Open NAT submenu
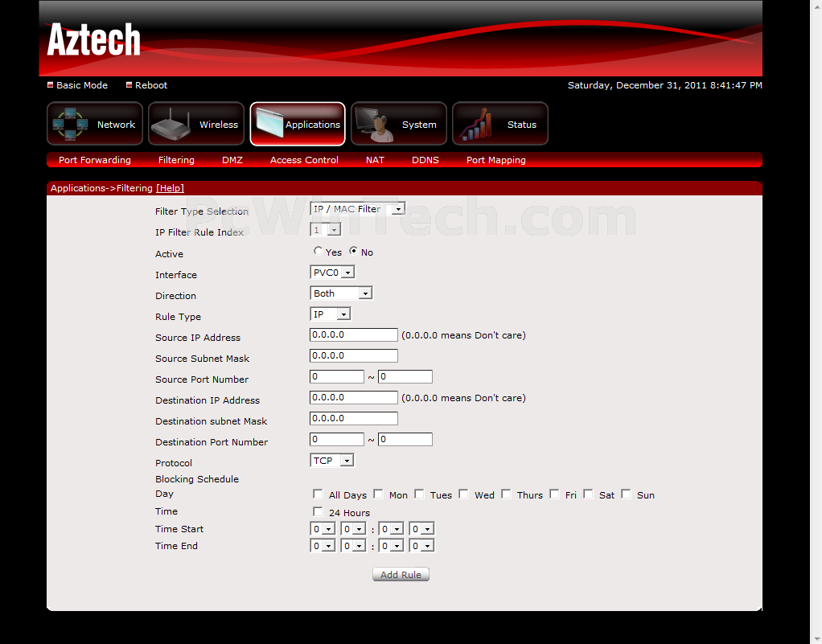The width and height of the screenshot is (822, 644). (375, 160)
